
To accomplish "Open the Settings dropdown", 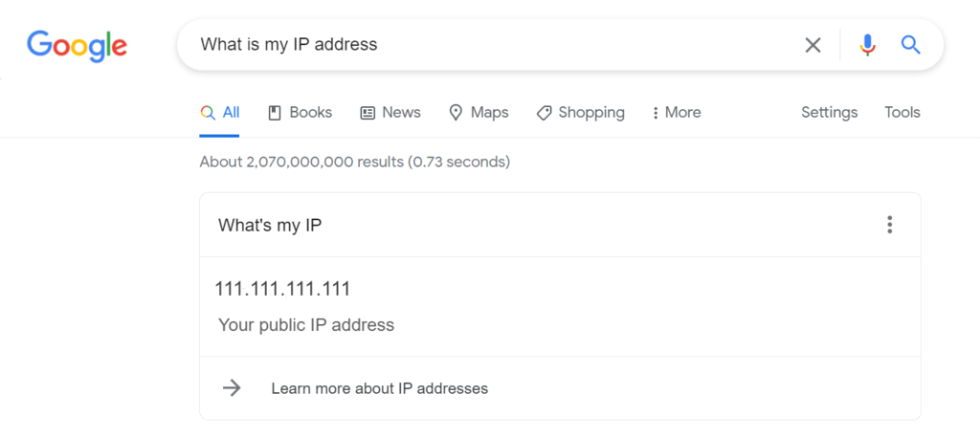I will click(829, 113).
